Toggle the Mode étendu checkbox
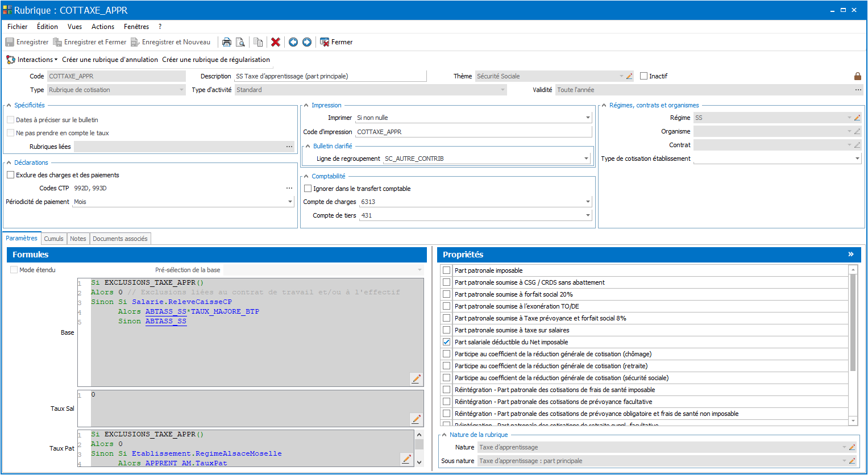 coord(14,270)
